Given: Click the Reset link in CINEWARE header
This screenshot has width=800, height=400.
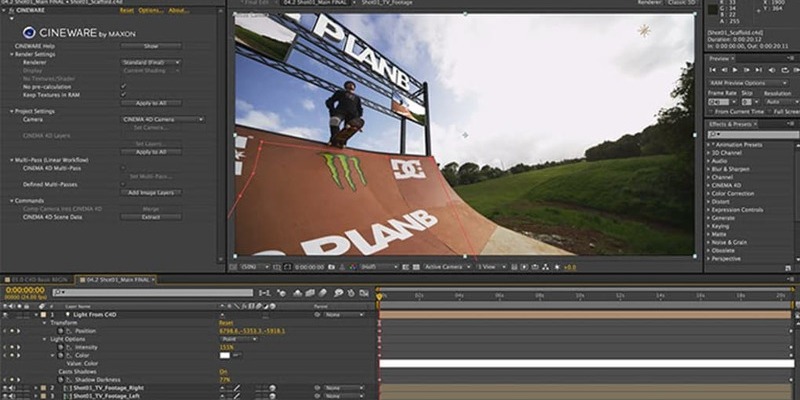Looking at the screenshot, I should tap(127, 10).
